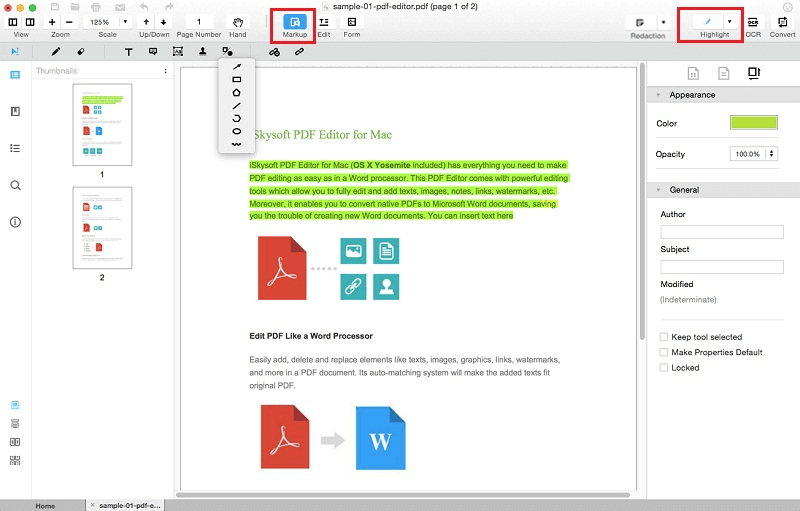Screen dimensions: 800x511
Task: Open the Color swatch picker
Action: [x=754, y=122]
